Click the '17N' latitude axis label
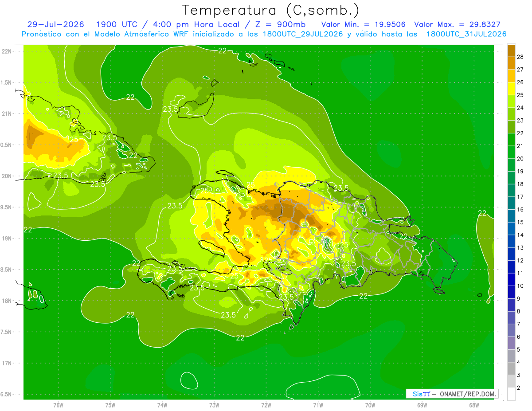The image size is (532, 411). tap(7, 363)
